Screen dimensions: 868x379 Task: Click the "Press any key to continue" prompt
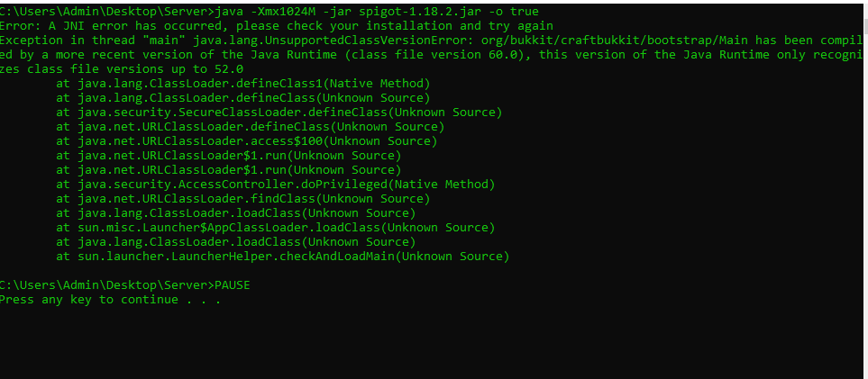pyautogui.click(x=88, y=300)
